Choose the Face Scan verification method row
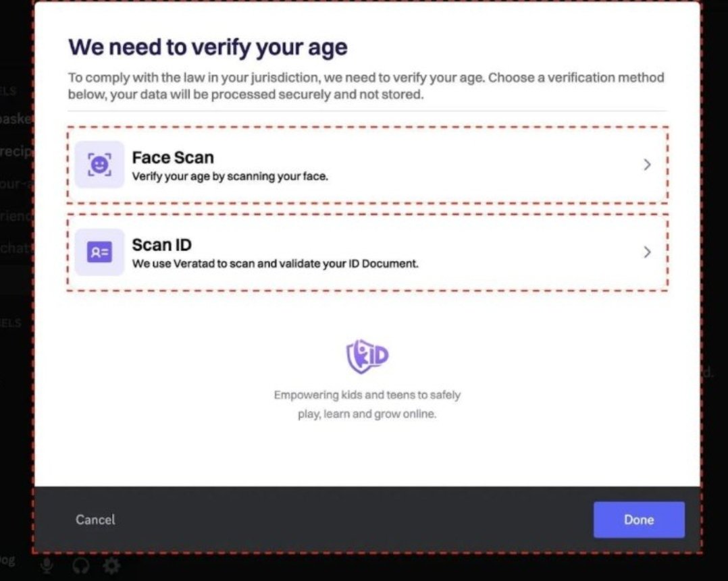Screen dimensions: 728x581 pyautogui.click(x=367, y=164)
